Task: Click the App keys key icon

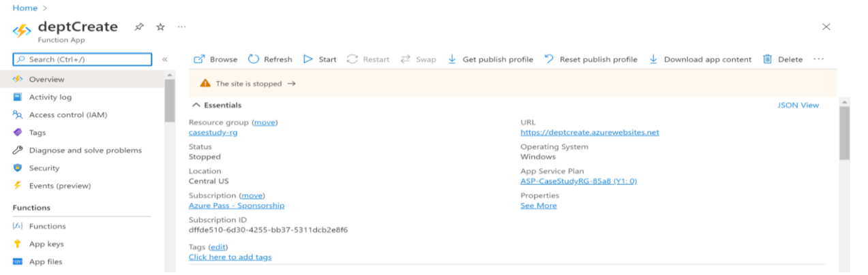Action: coord(18,244)
